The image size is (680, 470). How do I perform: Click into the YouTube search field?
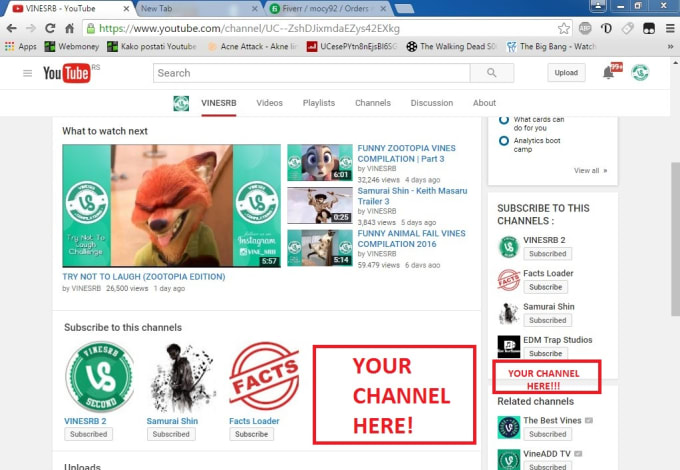pyautogui.click(x=311, y=73)
